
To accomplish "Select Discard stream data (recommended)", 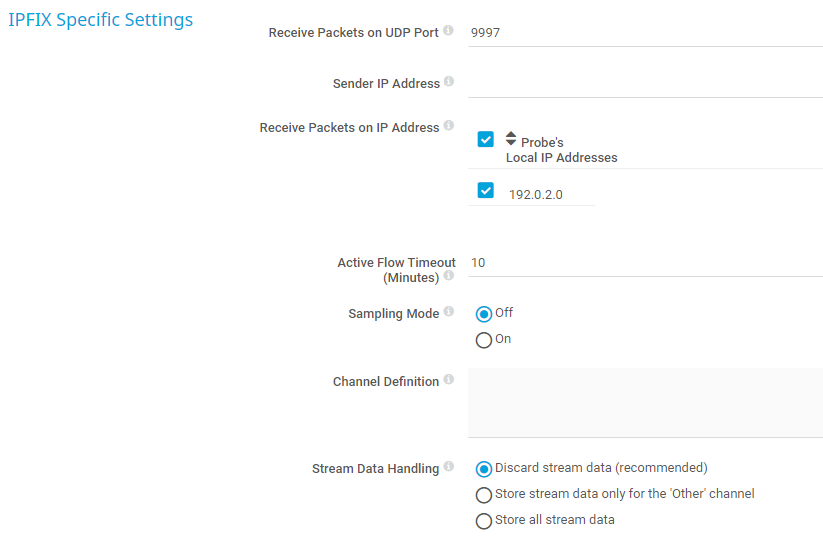I will click(x=484, y=468).
